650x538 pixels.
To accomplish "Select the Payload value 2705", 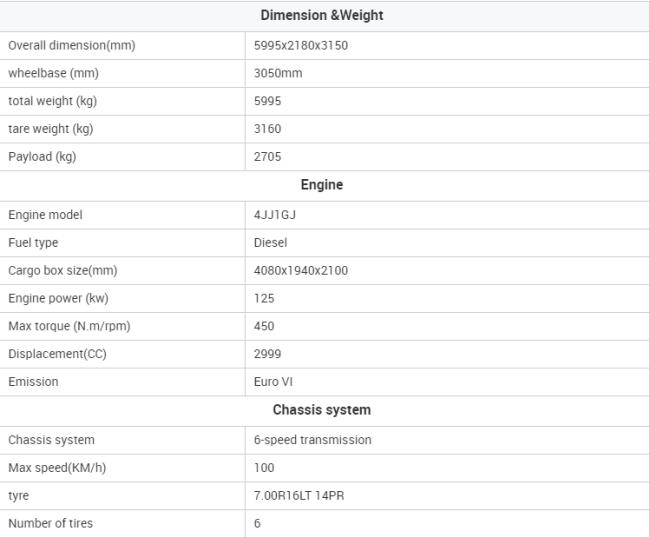I will click(x=267, y=157).
